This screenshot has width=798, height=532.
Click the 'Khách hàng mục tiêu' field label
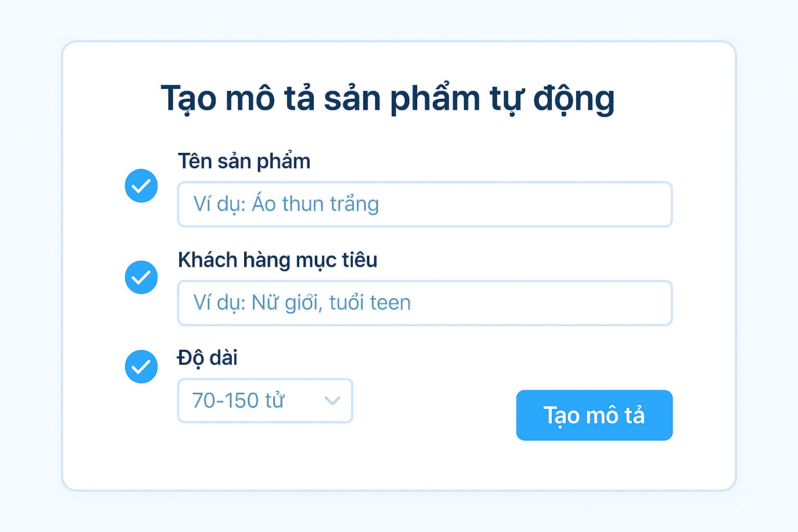pos(277,260)
